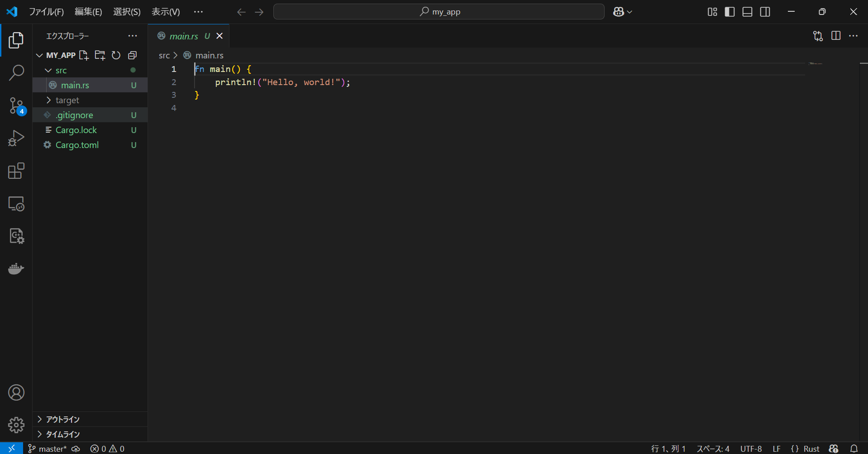Refresh the explorer file tree

tap(116, 55)
